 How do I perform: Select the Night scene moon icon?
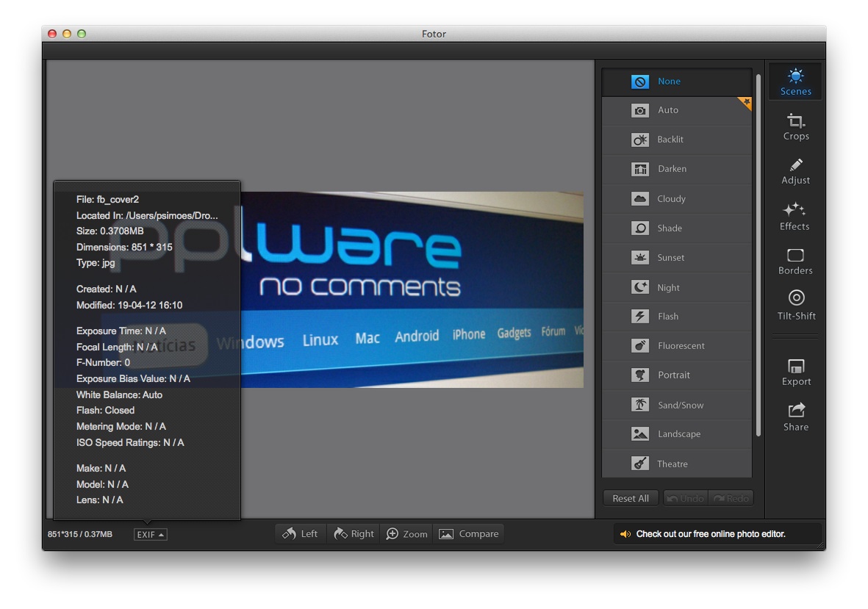(x=640, y=287)
